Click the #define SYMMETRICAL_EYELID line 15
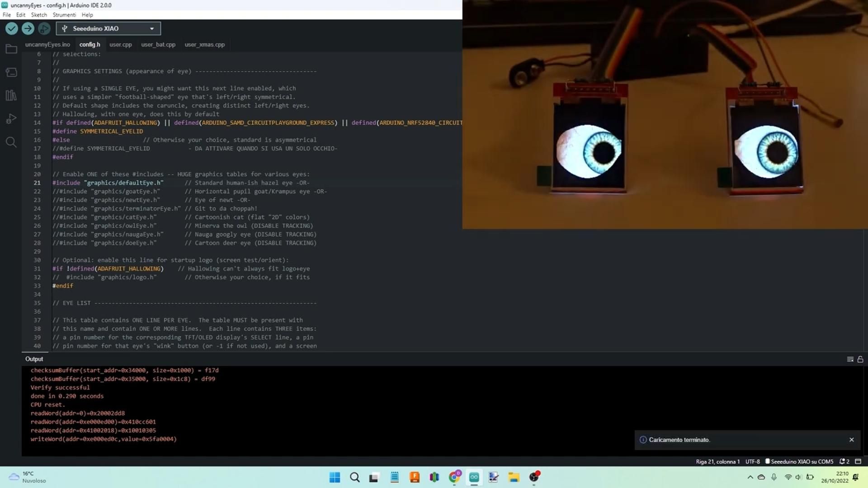This screenshot has height=488, width=868. [x=98, y=131]
